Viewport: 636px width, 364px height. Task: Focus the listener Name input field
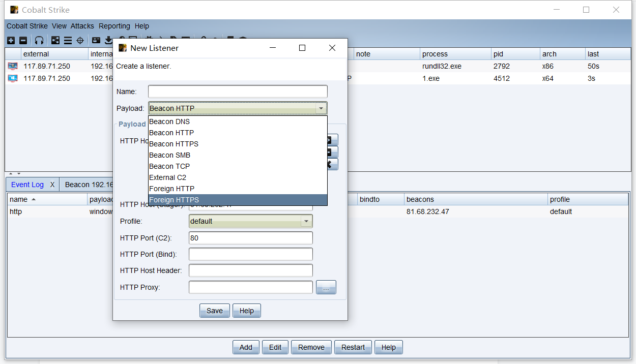(x=238, y=92)
